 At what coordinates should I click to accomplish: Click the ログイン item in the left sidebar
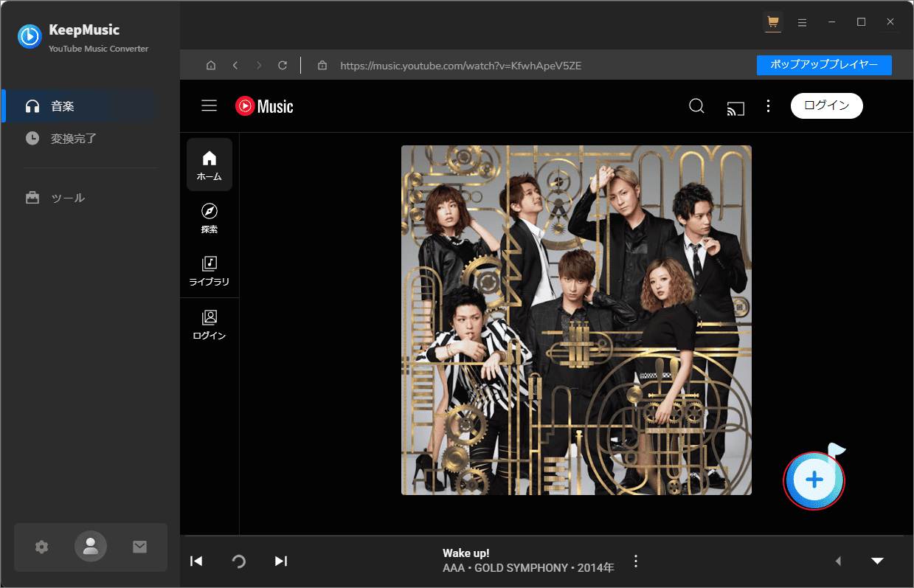pos(210,325)
